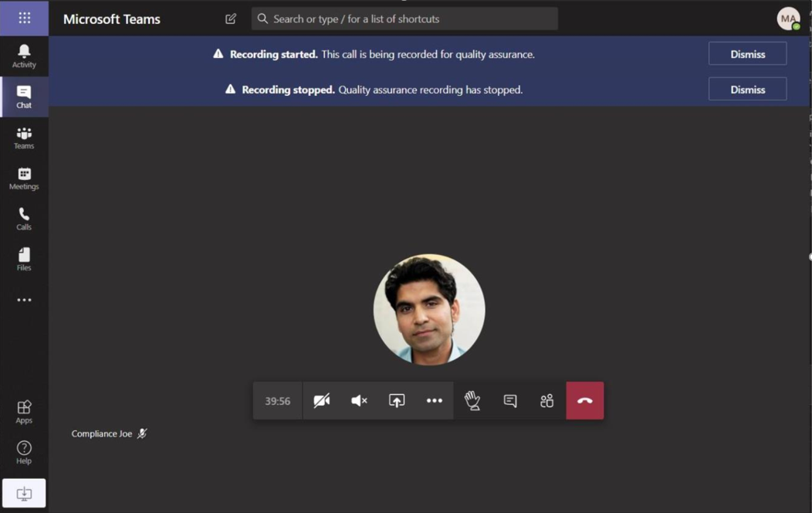Open the Help menu
The height and width of the screenshot is (513, 812).
point(24,453)
